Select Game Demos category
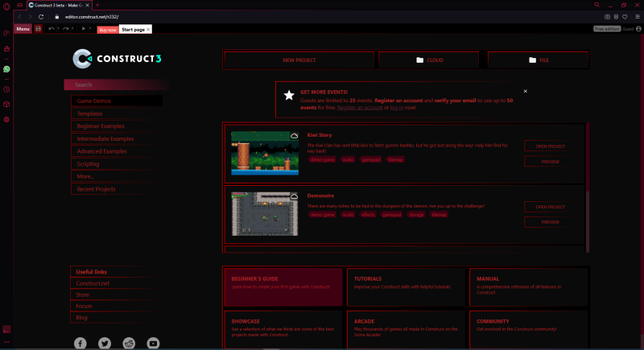The height and width of the screenshot is (350, 644). pos(117,101)
